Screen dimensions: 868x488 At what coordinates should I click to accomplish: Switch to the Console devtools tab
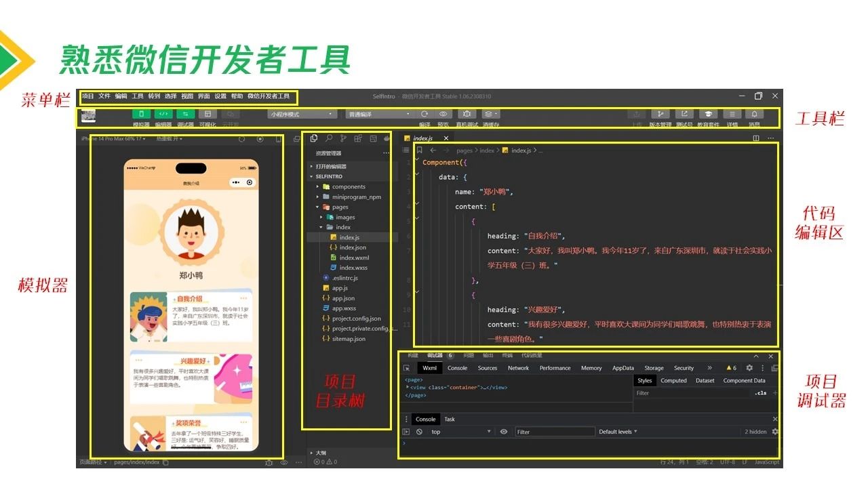point(457,368)
